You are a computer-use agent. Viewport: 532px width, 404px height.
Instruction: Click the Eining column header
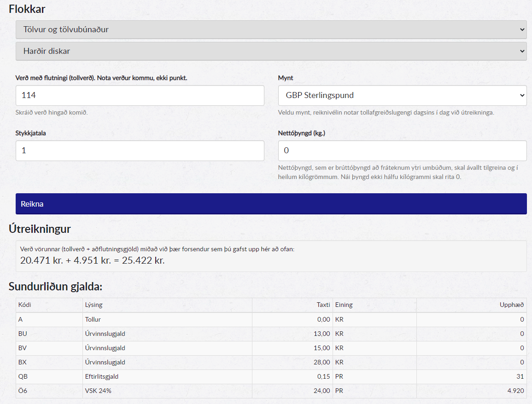(344, 305)
